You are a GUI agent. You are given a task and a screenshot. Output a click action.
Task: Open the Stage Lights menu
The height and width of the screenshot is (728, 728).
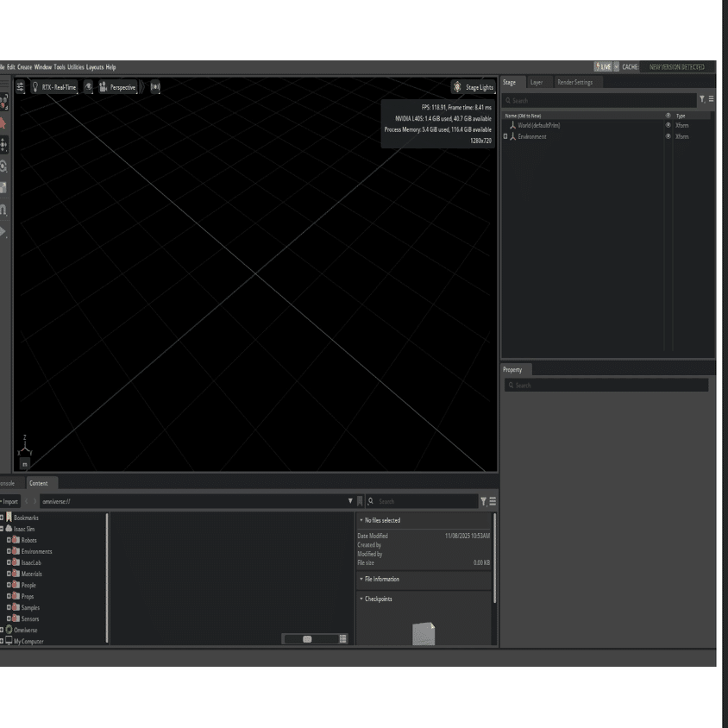coord(473,87)
